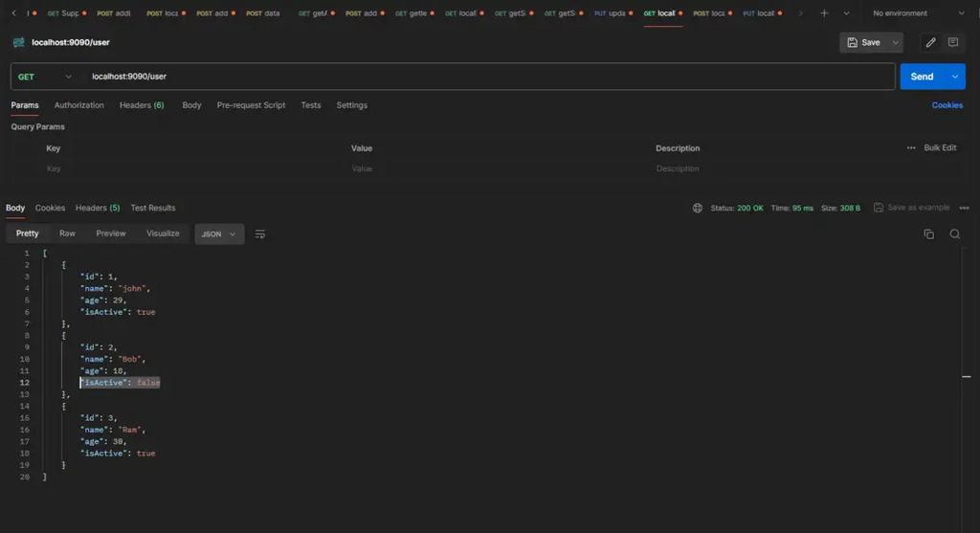
Task: Switch to the Params tab
Action: click(x=25, y=105)
